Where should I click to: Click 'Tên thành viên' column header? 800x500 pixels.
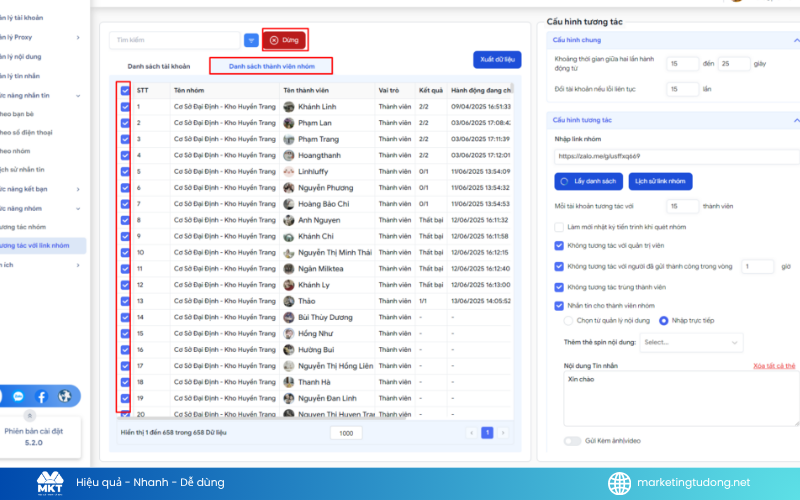306,90
